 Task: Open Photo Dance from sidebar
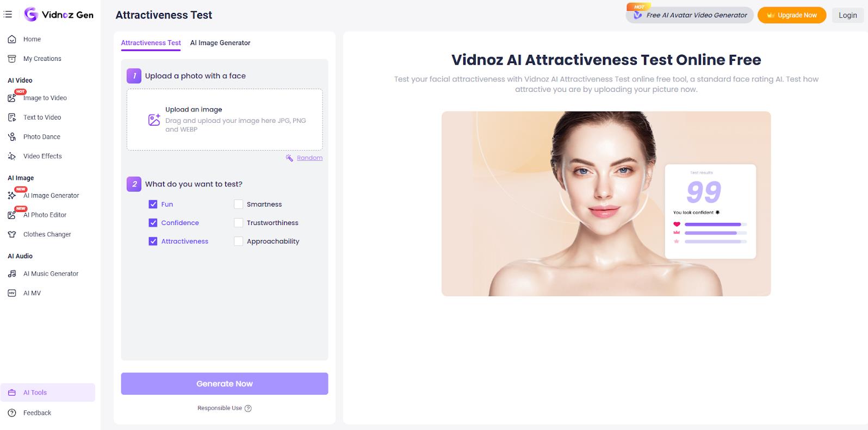[42, 137]
